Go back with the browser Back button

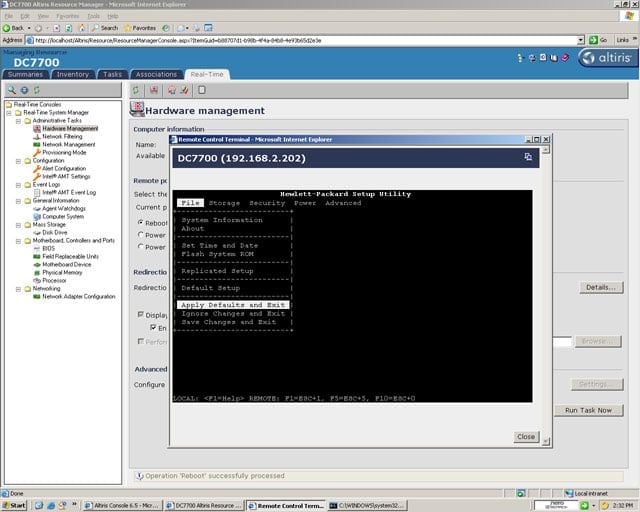tap(13, 28)
